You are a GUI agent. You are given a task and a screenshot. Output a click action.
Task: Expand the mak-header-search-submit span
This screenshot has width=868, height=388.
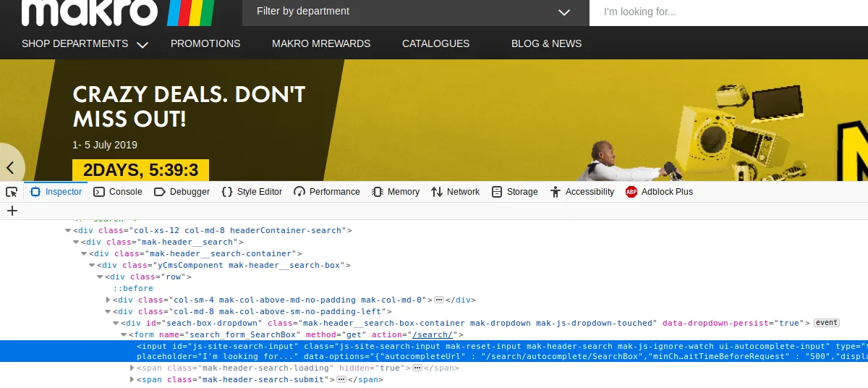coord(132,379)
